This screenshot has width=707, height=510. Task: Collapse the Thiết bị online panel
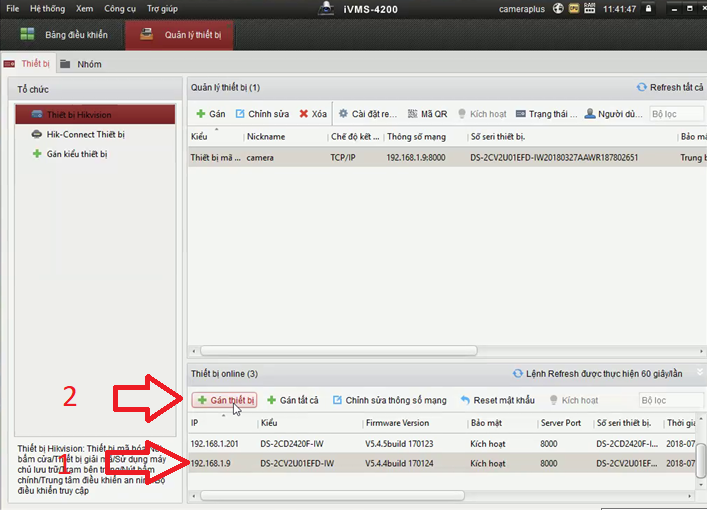tap(700, 372)
